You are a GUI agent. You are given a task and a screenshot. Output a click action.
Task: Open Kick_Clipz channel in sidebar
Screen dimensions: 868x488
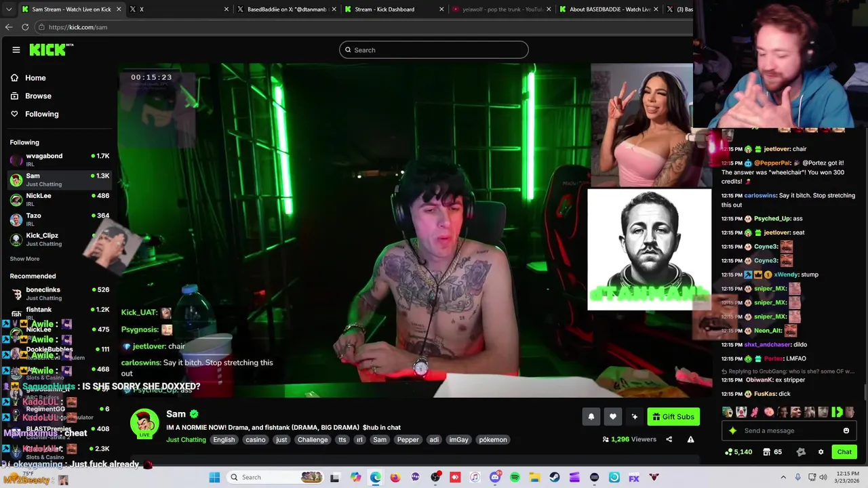[x=60, y=239]
